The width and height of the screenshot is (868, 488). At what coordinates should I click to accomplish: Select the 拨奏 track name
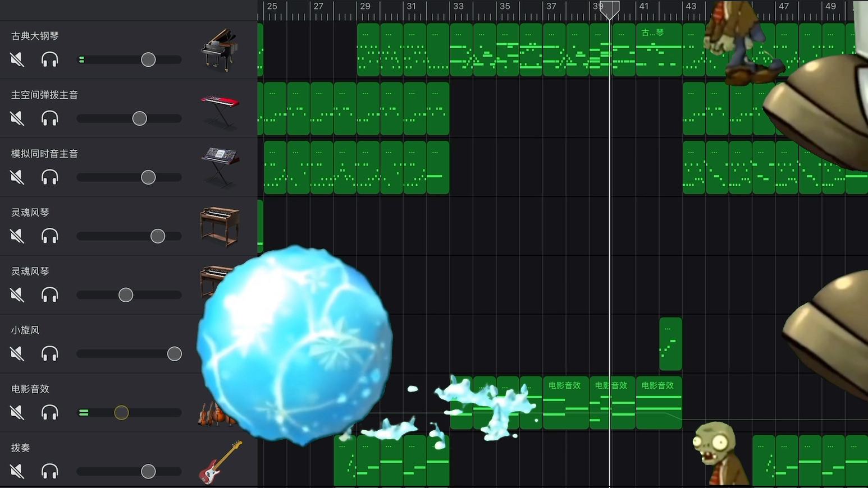pos(21,448)
